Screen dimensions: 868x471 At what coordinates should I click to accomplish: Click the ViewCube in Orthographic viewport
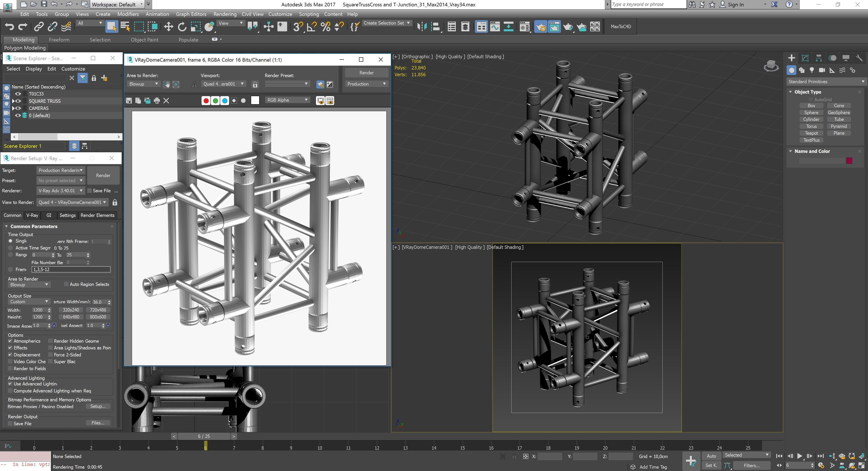point(771,66)
